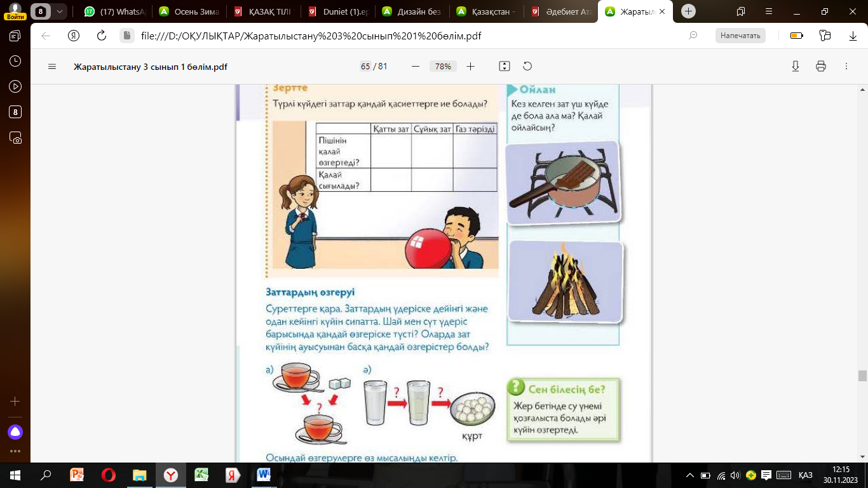Print the PDF with printer icon
Image resolution: width=868 pixels, height=488 pixels.
click(x=821, y=67)
